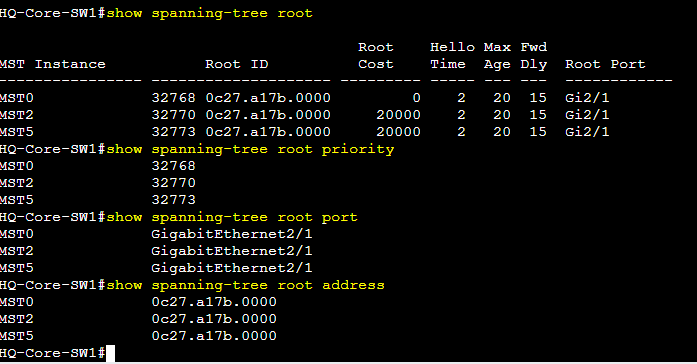697x364 pixels.
Task: Click the "Hello Time" column header
Action: [x=452, y=56]
